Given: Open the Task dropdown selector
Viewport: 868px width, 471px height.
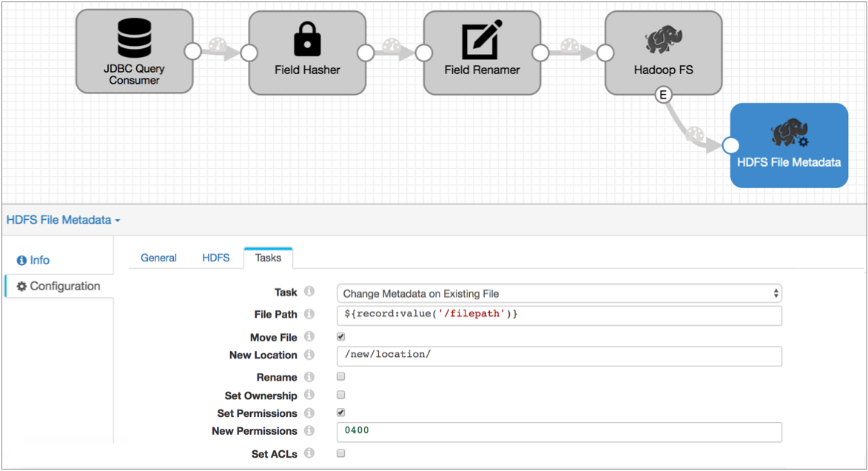Looking at the screenshot, I should pos(559,294).
